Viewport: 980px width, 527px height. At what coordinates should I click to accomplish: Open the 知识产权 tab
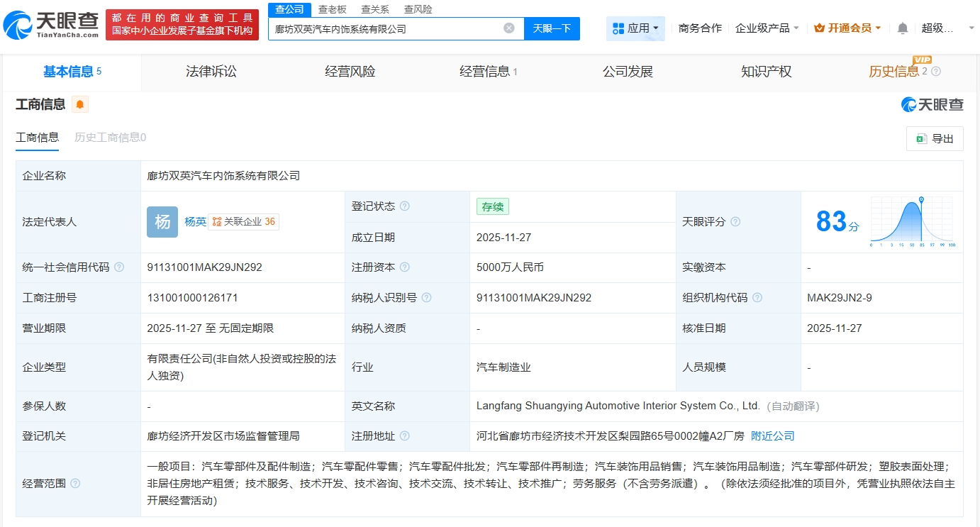(x=766, y=72)
